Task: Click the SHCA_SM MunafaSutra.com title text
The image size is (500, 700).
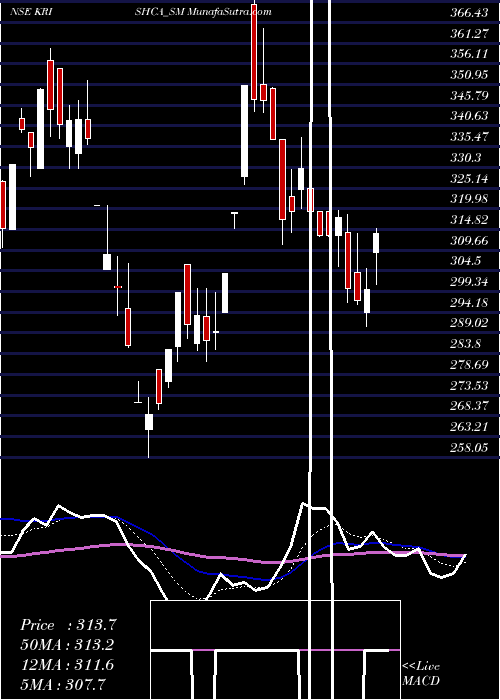Action: [x=203, y=12]
